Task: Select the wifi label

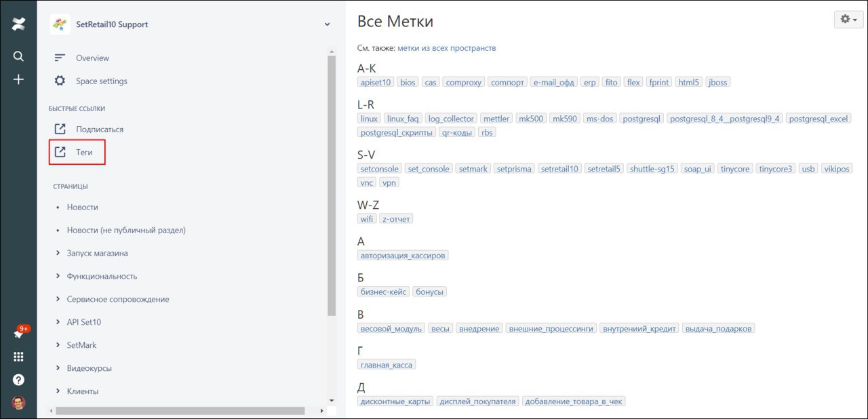Action: tap(367, 219)
